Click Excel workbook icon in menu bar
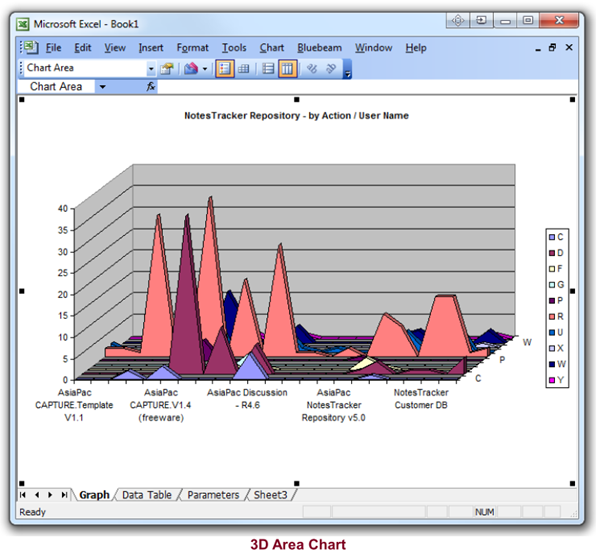The height and width of the screenshot is (558, 600). click(30, 47)
